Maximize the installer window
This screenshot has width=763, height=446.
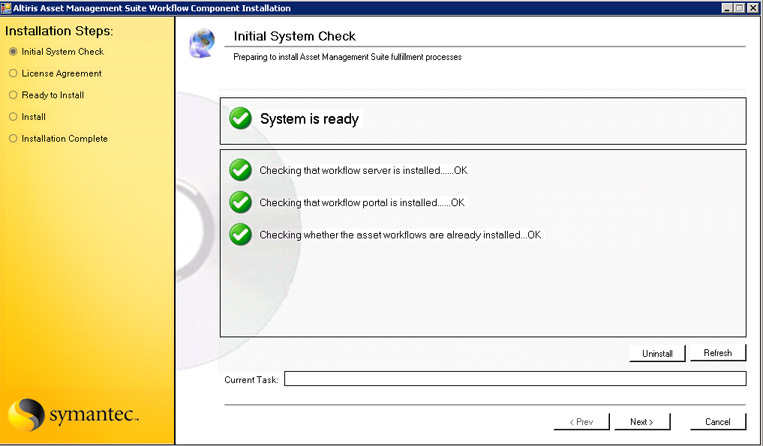pos(739,8)
